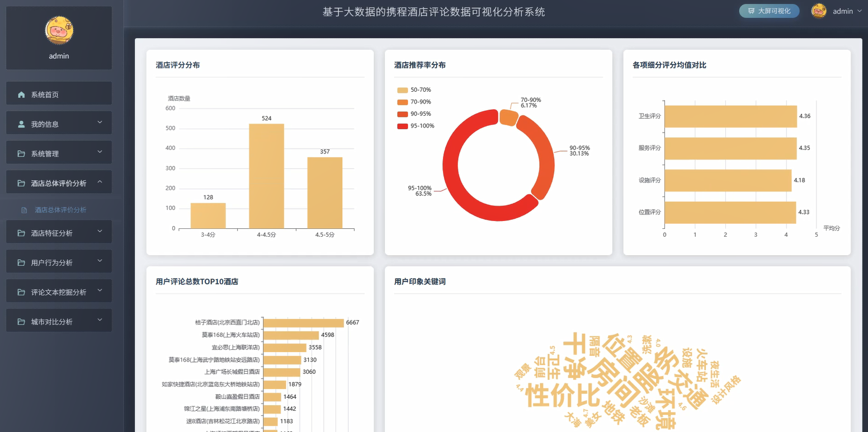Select the 酒店总体评价分析 submenu entry
868x432 pixels.
[60, 210]
